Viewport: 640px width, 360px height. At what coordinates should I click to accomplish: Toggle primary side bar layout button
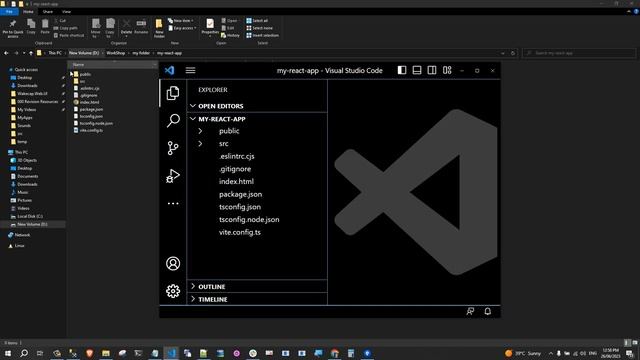pyautogui.click(x=402, y=70)
